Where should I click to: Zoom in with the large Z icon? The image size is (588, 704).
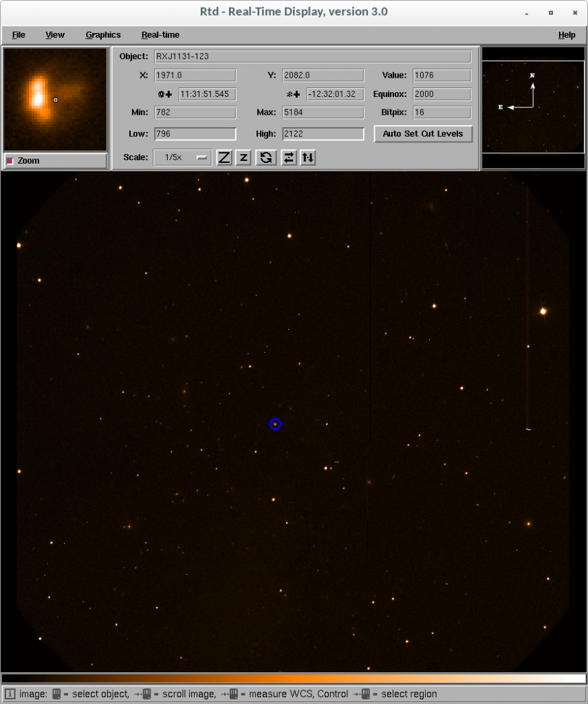pyautogui.click(x=224, y=157)
